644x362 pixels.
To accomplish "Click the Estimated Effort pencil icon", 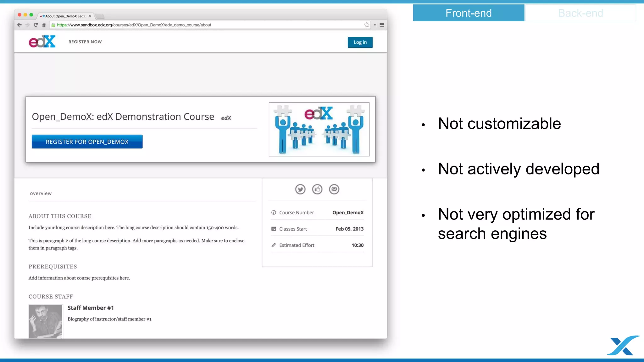I will [274, 245].
